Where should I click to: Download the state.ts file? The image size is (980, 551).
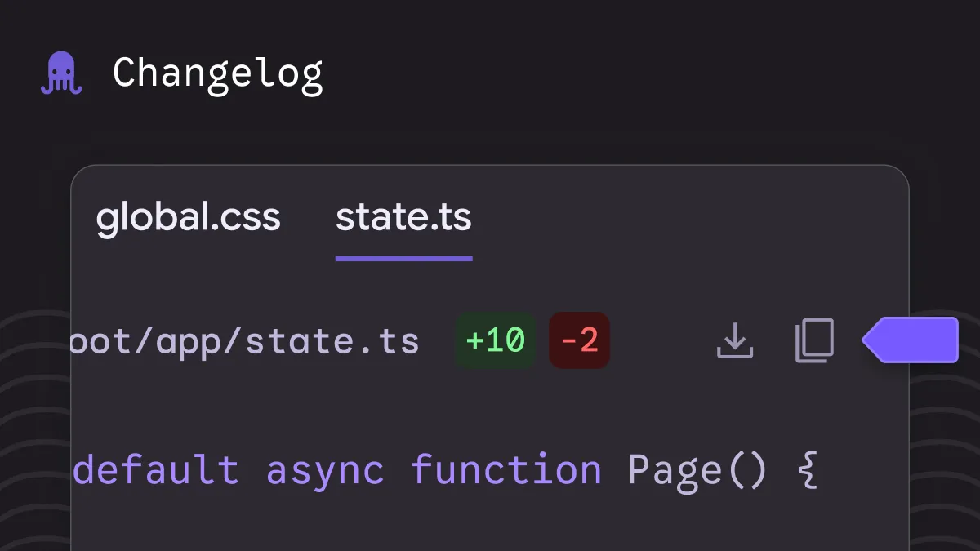tap(735, 340)
